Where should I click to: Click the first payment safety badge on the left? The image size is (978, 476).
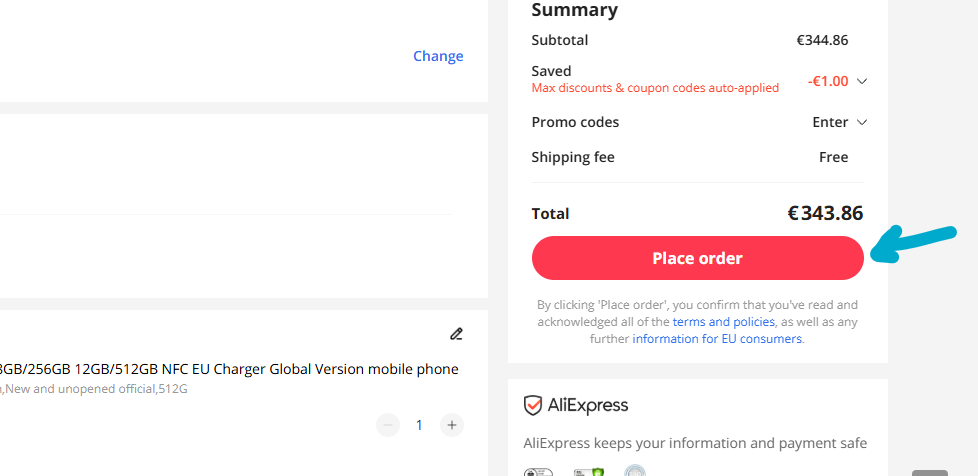pos(538,472)
